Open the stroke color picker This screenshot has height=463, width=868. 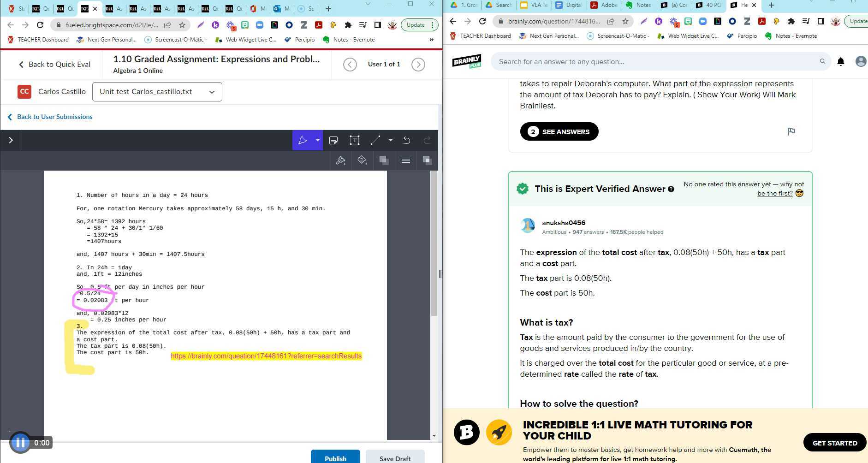tap(340, 160)
